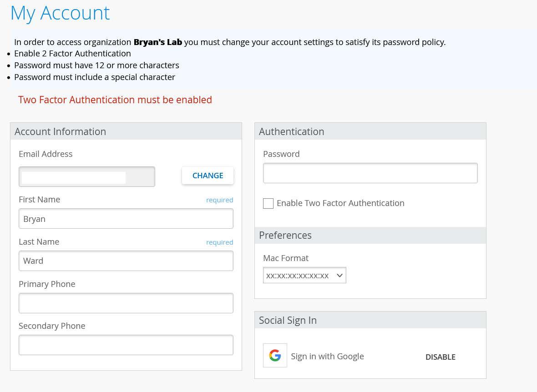Click the Preferences section header
The height and width of the screenshot is (392, 537).
point(285,235)
